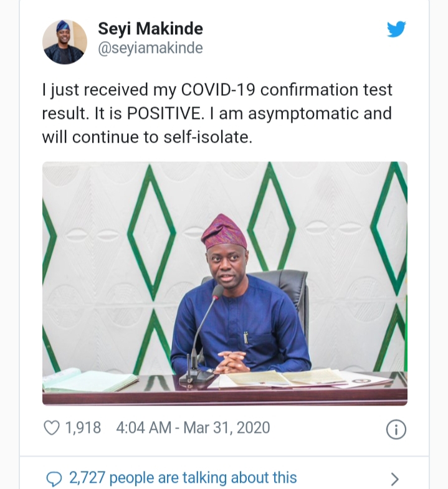The width and height of the screenshot is (448, 489).
Task: Open the "Seyi Makinde" display name
Action: (150, 29)
